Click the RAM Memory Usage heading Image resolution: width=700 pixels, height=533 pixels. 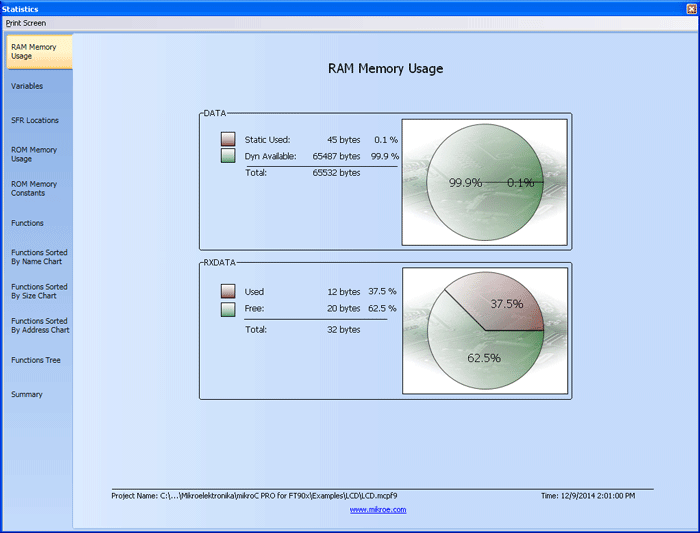386,68
